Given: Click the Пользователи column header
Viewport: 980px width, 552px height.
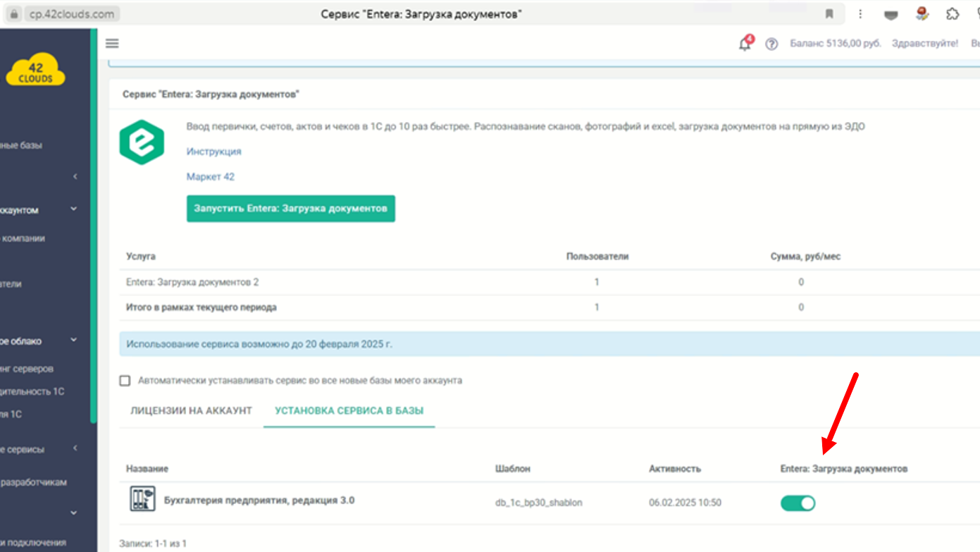Looking at the screenshot, I should [597, 257].
